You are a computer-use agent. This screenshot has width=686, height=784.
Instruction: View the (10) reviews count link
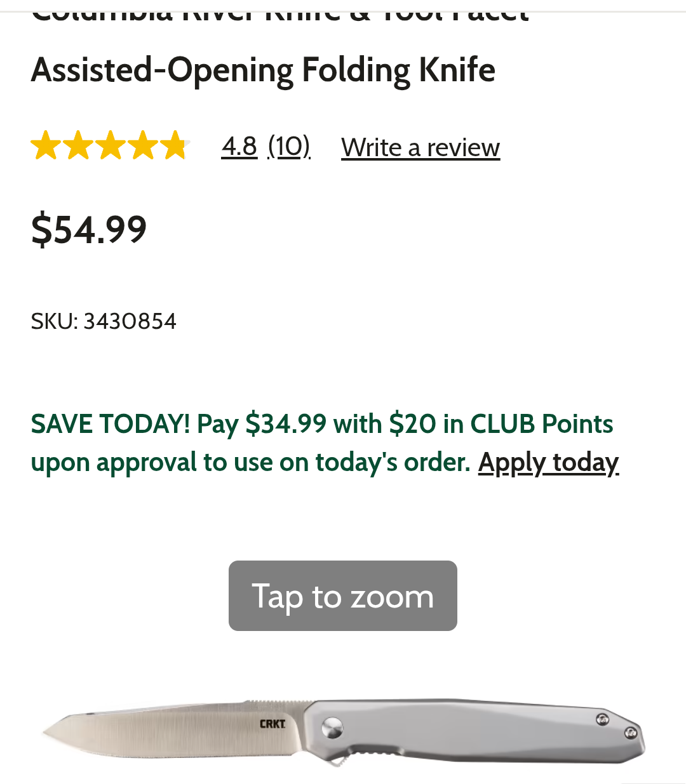[289, 147]
